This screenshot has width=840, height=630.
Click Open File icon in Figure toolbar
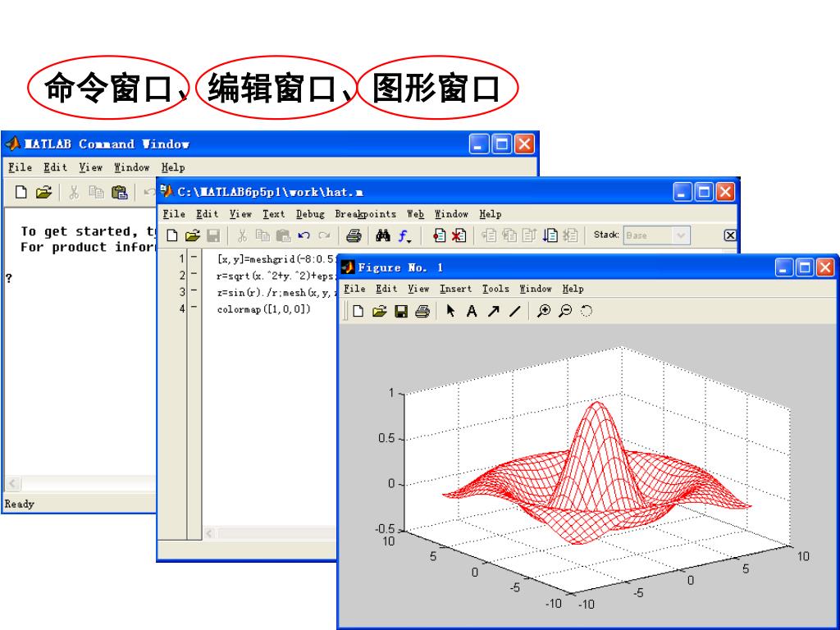tap(379, 311)
